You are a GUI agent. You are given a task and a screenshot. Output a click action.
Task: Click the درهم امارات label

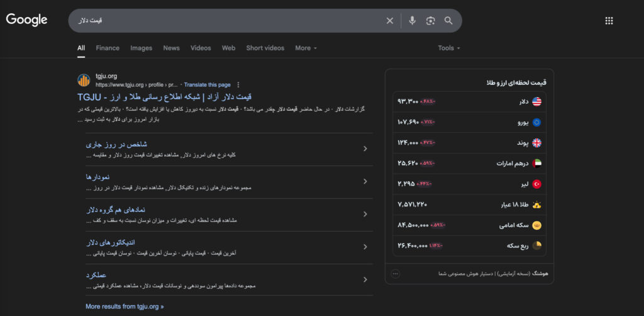tap(513, 163)
